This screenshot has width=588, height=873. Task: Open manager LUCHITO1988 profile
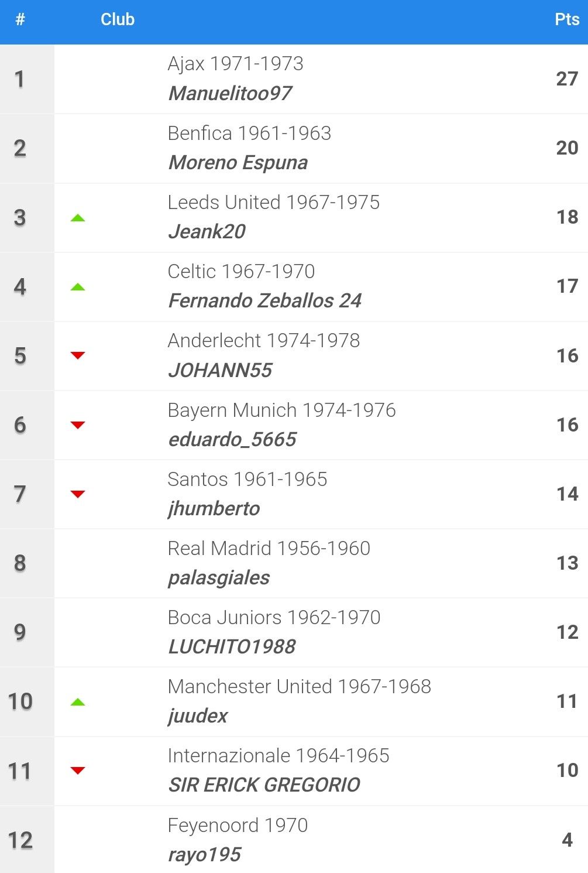pyautogui.click(x=232, y=646)
